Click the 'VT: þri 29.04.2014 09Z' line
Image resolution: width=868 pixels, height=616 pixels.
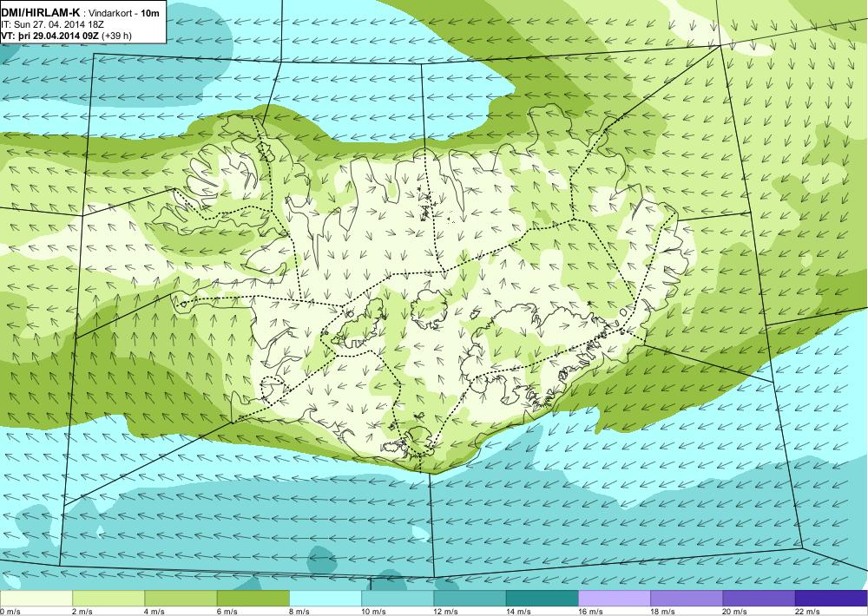pos(49,36)
